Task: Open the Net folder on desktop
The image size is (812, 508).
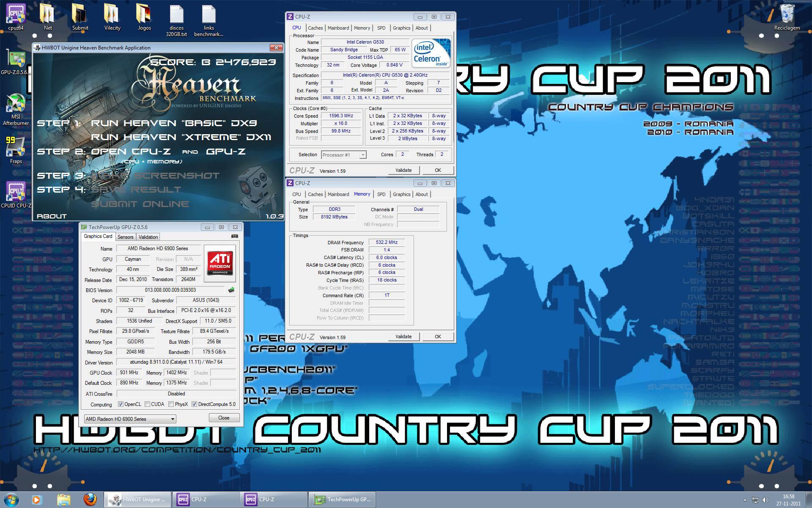Action: (x=48, y=17)
